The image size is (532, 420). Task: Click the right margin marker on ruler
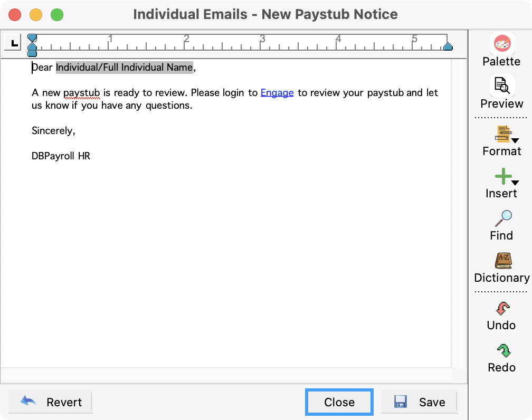pos(448,47)
